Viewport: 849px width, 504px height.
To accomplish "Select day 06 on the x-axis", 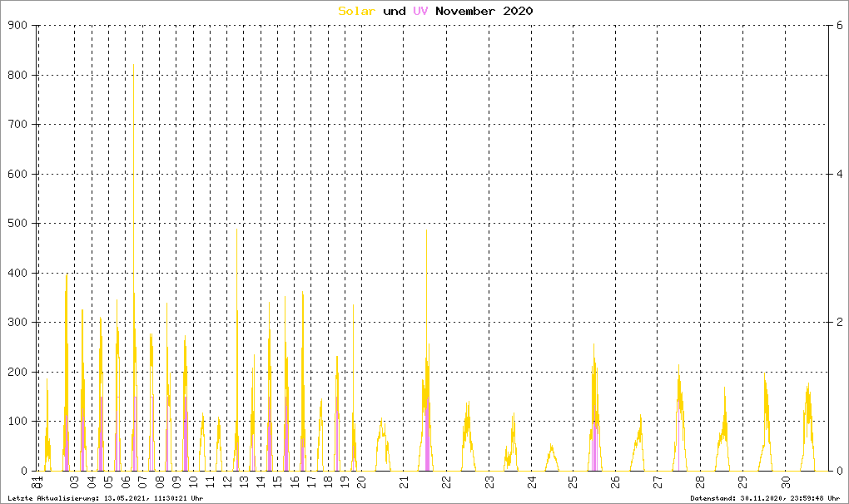I will (126, 483).
